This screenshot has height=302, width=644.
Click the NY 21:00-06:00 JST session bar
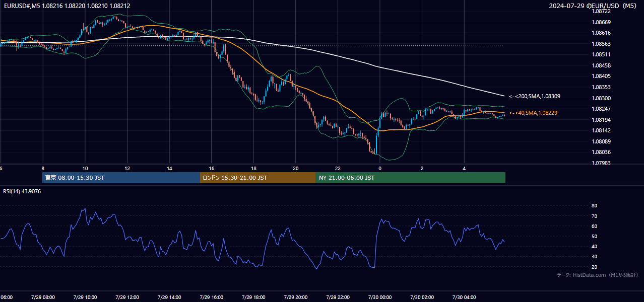[411, 178]
